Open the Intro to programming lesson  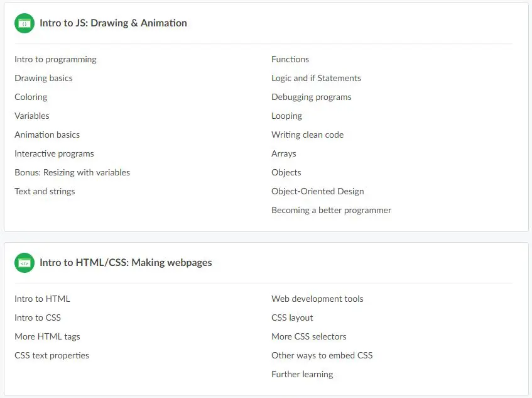click(55, 60)
